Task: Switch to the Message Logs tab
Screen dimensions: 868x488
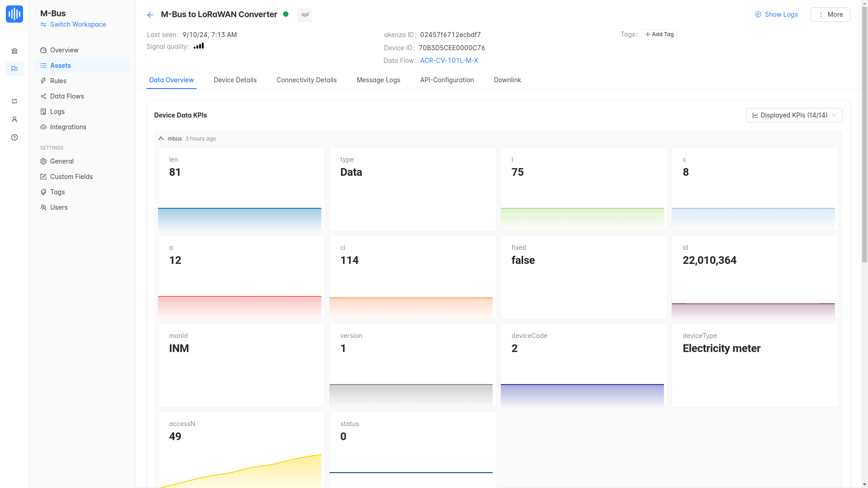Action: click(378, 80)
